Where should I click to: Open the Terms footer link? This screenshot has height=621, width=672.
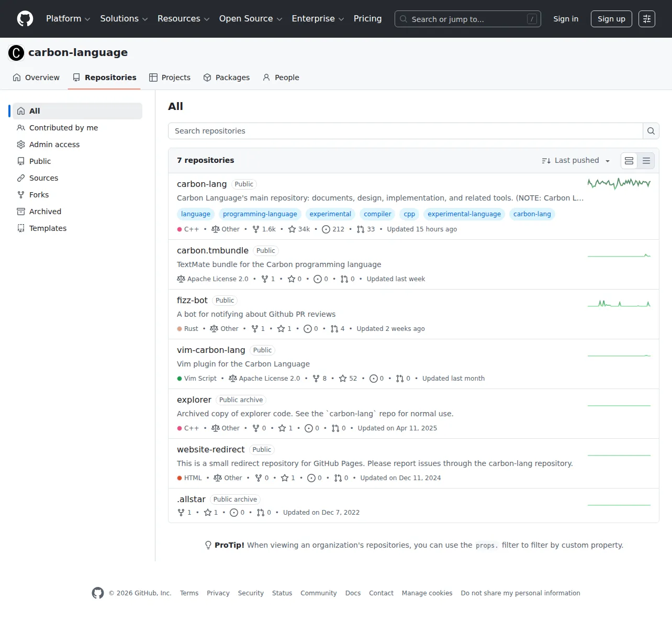(189, 593)
